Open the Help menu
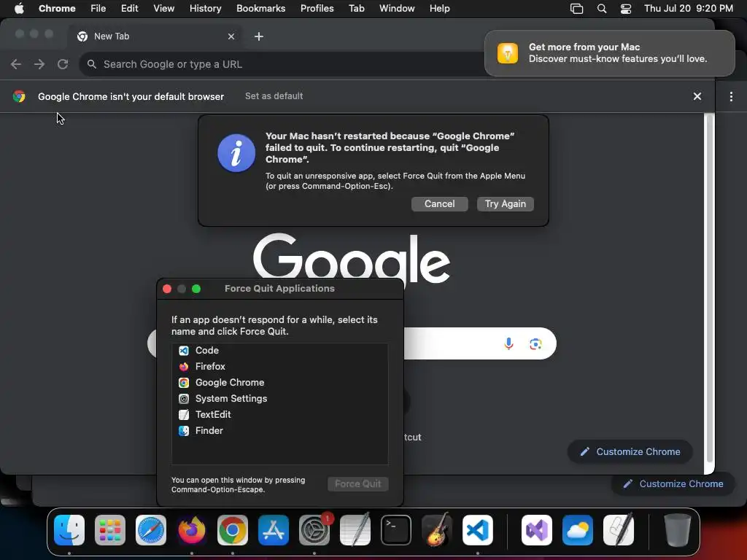 click(439, 9)
